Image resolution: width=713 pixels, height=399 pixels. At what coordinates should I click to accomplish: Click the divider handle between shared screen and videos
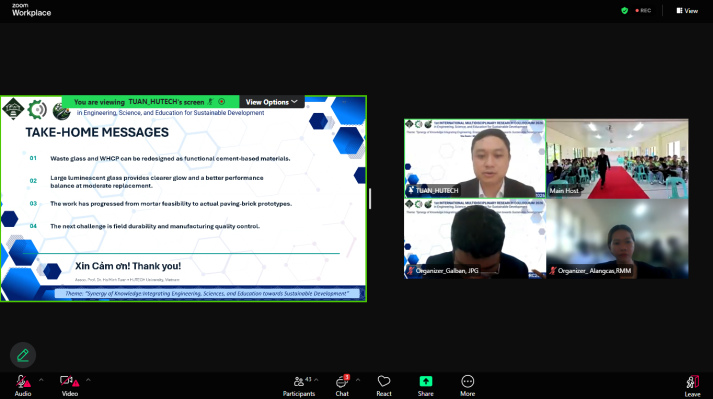(370, 199)
